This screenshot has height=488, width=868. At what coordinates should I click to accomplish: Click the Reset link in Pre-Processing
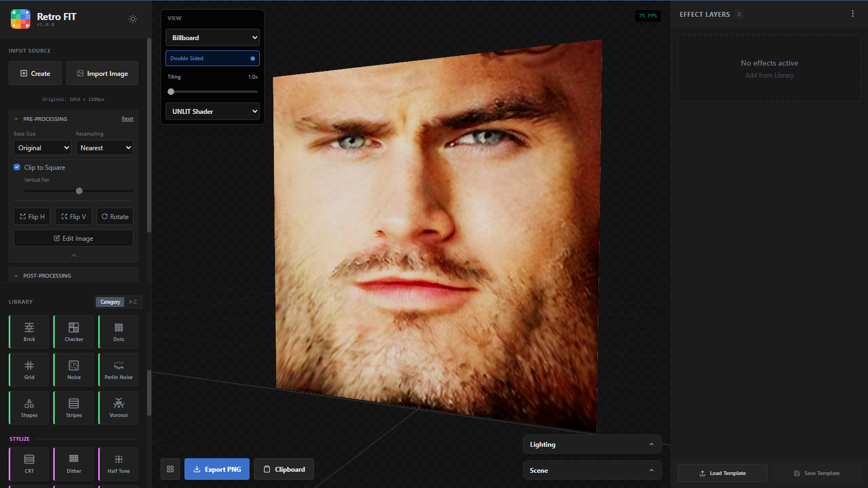coord(127,119)
